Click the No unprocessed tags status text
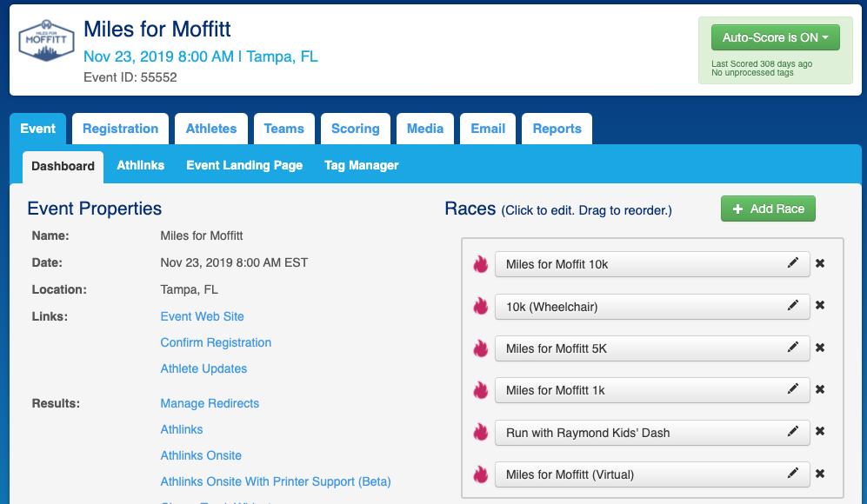Image resolution: width=867 pixels, height=504 pixels. click(752, 72)
